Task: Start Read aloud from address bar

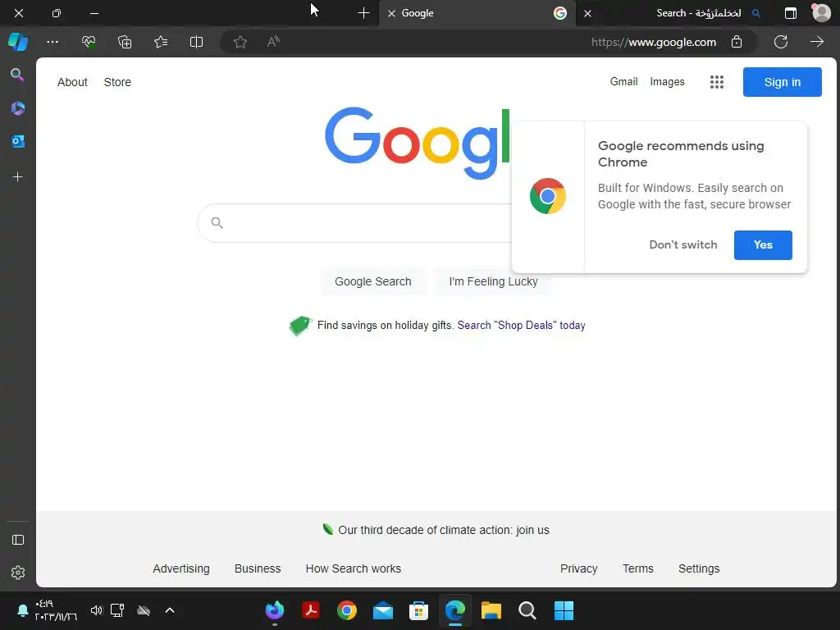Action: click(273, 42)
